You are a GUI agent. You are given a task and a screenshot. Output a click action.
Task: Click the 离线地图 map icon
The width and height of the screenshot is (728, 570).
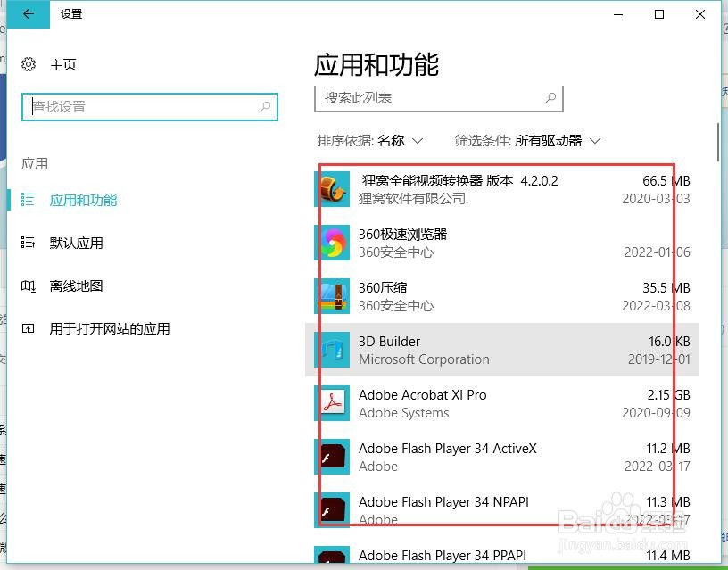28,286
